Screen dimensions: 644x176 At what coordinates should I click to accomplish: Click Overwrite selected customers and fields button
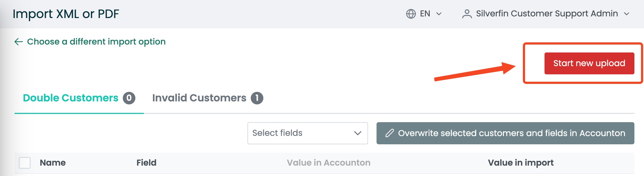pyautogui.click(x=505, y=133)
